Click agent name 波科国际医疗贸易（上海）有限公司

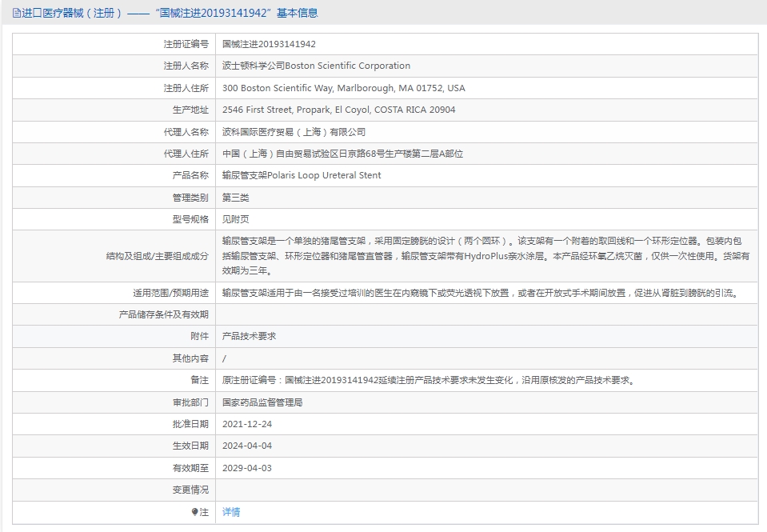point(294,132)
